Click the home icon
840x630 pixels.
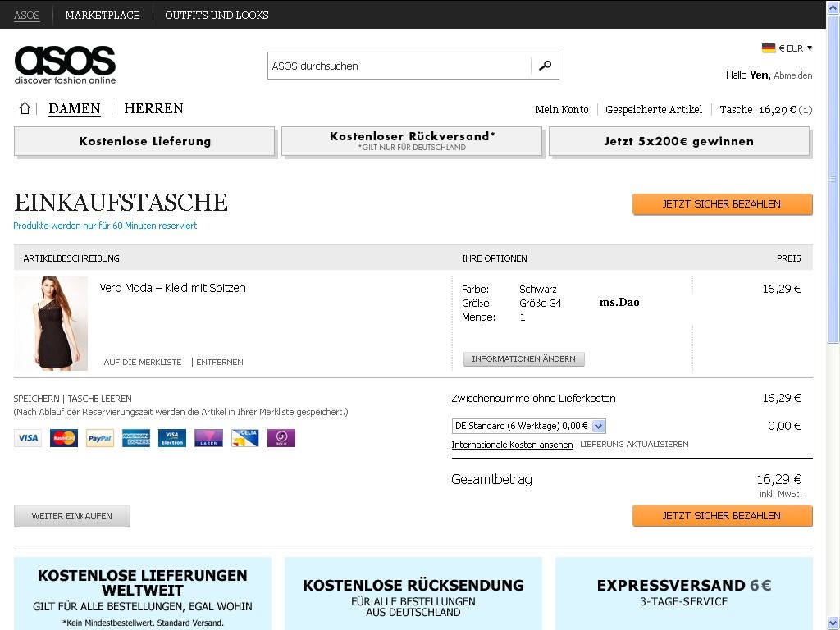coord(25,108)
